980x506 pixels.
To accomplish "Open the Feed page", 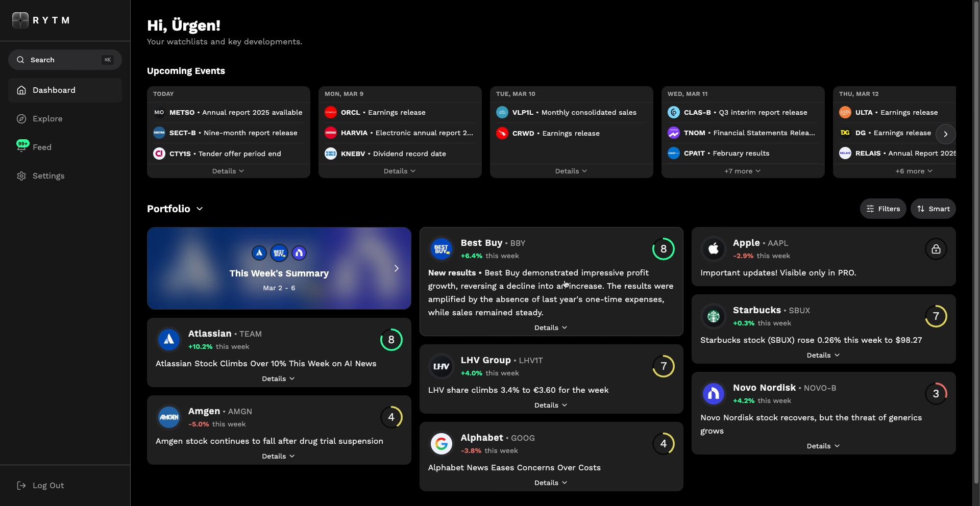I will [65, 147].
